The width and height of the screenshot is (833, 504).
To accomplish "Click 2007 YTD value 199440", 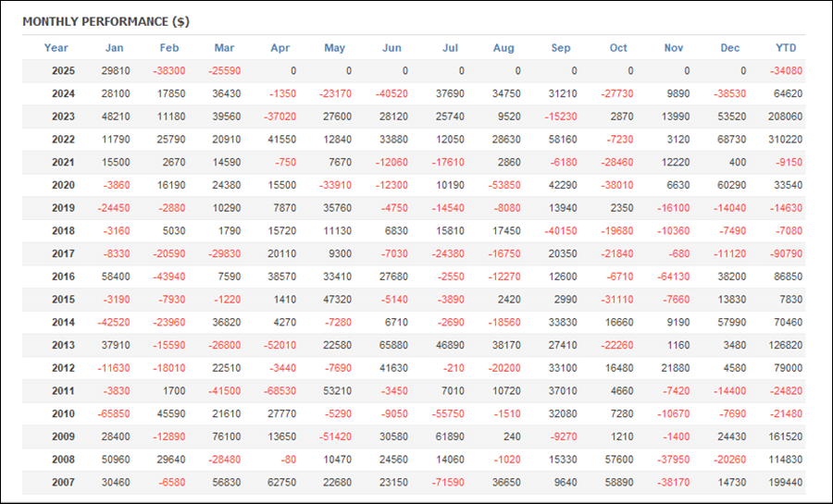I will pos(785,482).
